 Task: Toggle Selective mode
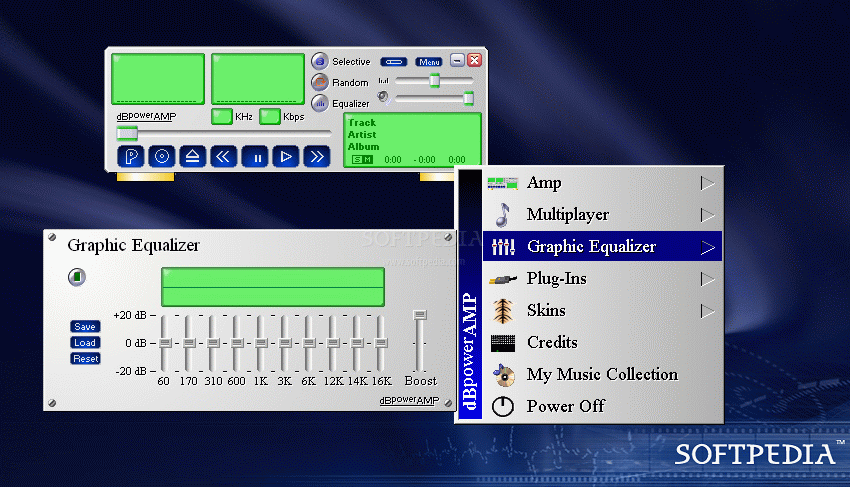[320, 61]
